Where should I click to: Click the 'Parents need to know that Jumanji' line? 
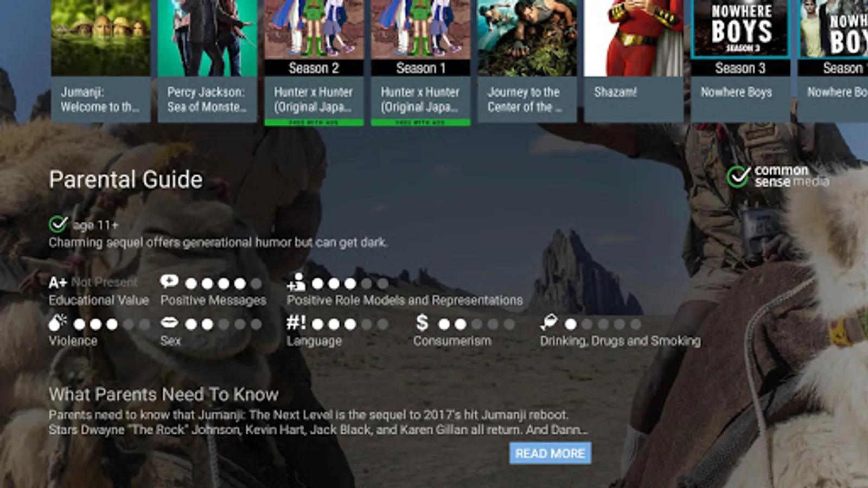pyautogui.click(x=309, y=415)
